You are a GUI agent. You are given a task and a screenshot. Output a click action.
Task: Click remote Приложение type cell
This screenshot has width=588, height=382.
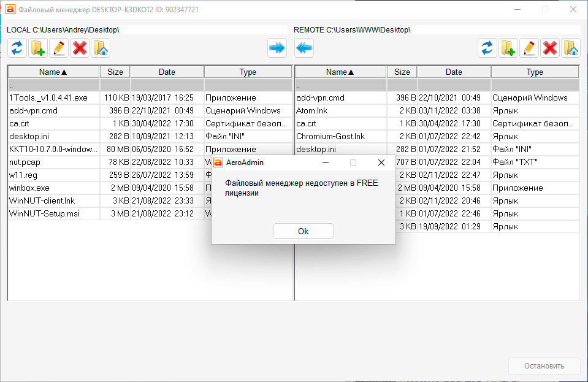(535, 188)
